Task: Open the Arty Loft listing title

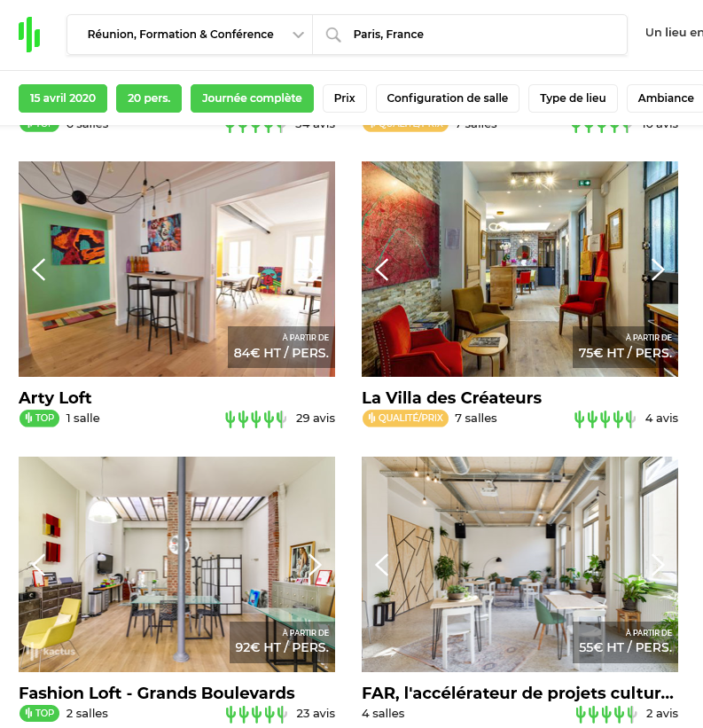Action: coord(55,398)
